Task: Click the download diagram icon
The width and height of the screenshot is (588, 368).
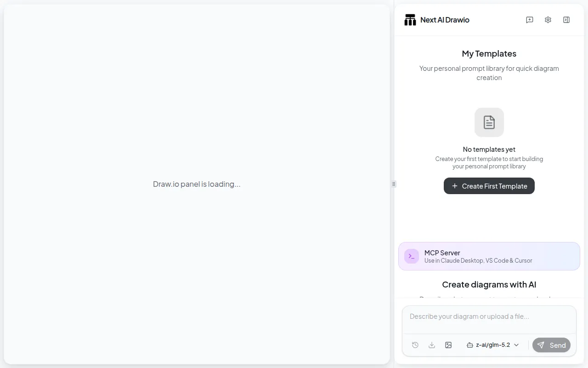Action: click(432, 345)
